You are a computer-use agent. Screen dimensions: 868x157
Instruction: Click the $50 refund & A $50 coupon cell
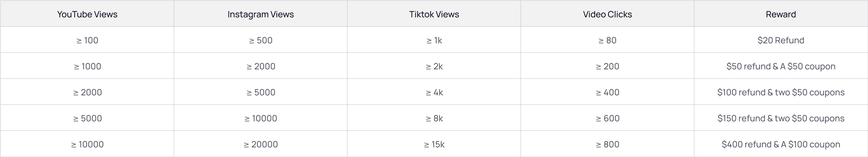tap(781, 66)
